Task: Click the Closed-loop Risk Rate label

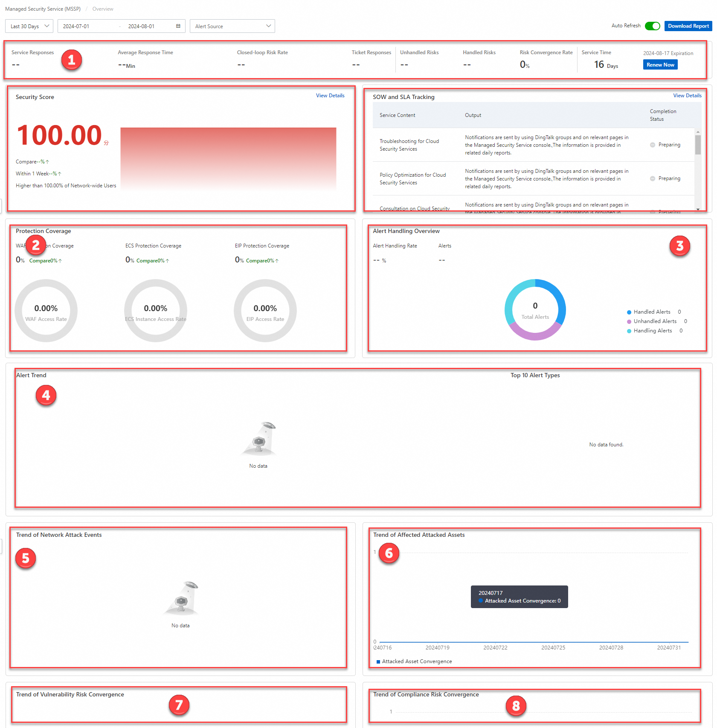Action: point(262,52)
